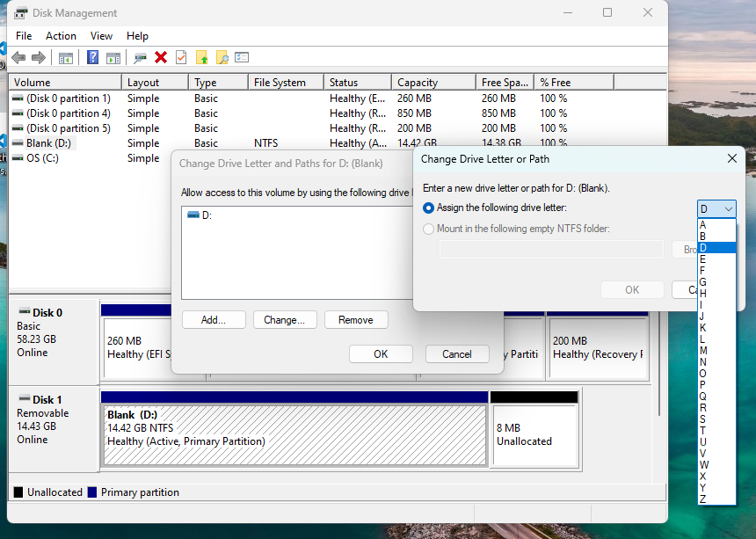Click the Disk 0 drive icon in lower pane
Screen dimensions: 756x539
pos(24,311)
